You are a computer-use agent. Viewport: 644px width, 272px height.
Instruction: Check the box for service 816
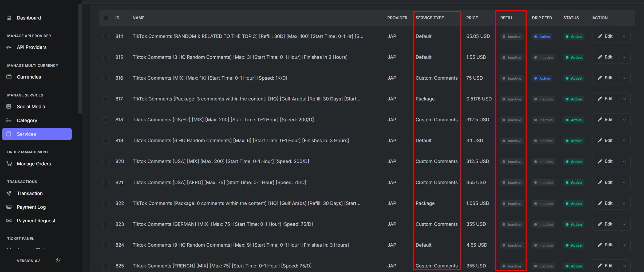pyautogui.click(x=106, y=78)
